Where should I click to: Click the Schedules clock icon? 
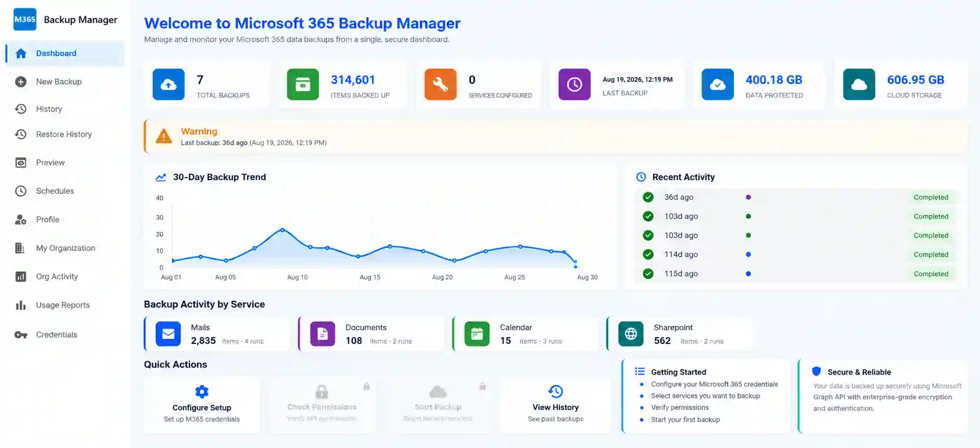tap(21, 191)
